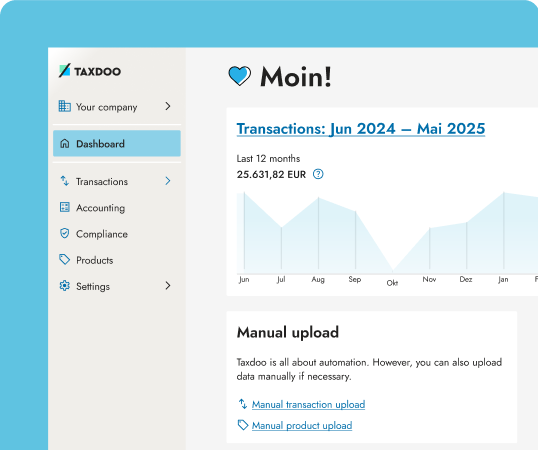Select the Okt data point on chart

pyautogui.click(x=393, y=271)
